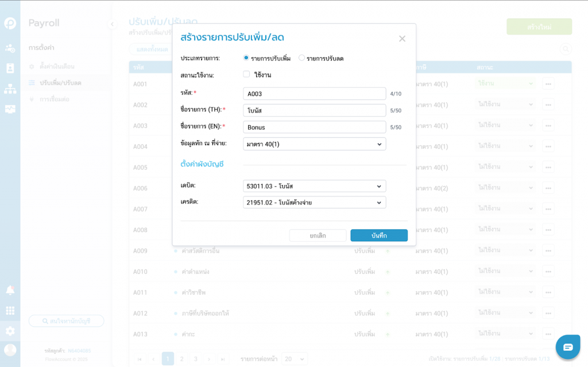Open the organization chart icon in sidebar
Image resolution: width=588 pixels, height=367 pixels.
pos(10,89)
